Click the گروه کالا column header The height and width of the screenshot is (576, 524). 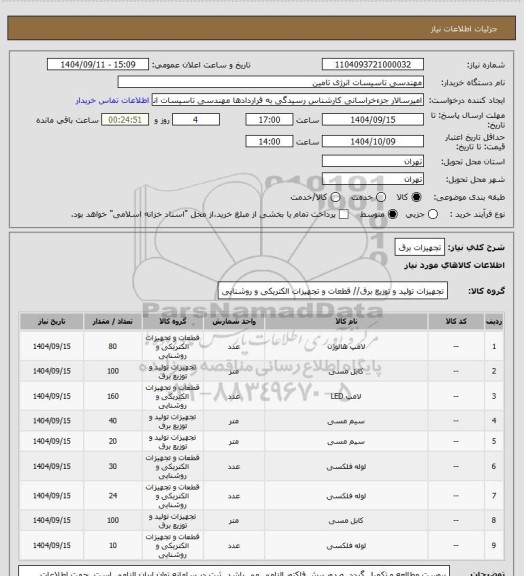point(173,321)
